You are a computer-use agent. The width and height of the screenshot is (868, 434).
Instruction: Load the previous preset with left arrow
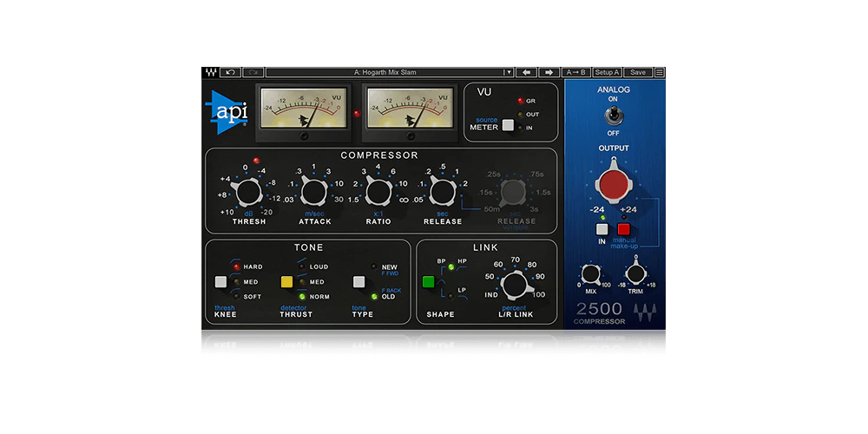527,73
